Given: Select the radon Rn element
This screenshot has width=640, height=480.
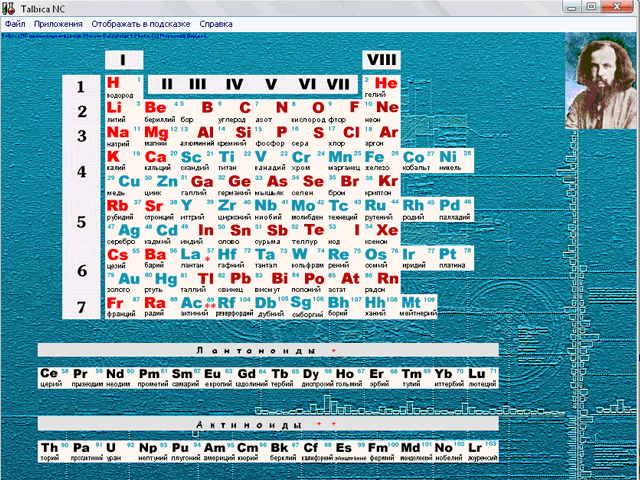Looking at the screenshot, I should 381,282.
